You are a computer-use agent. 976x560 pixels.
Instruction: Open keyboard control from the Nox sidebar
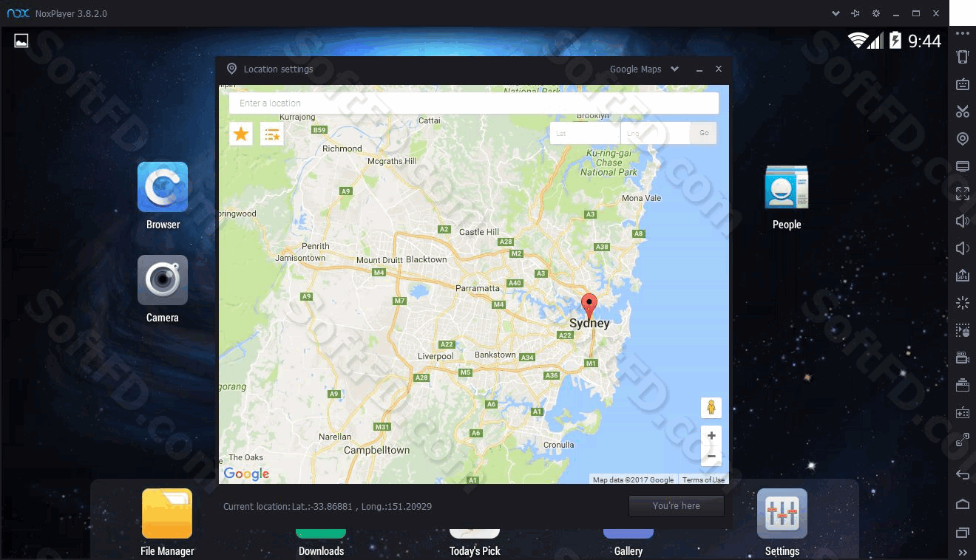[962, 84]
